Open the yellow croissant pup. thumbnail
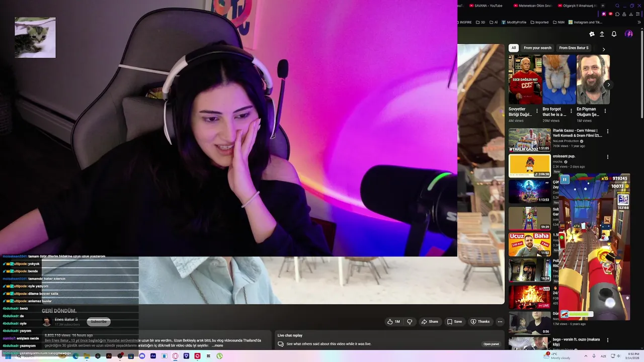The width and height of the screenshot is (644, 362). point(530,166)
